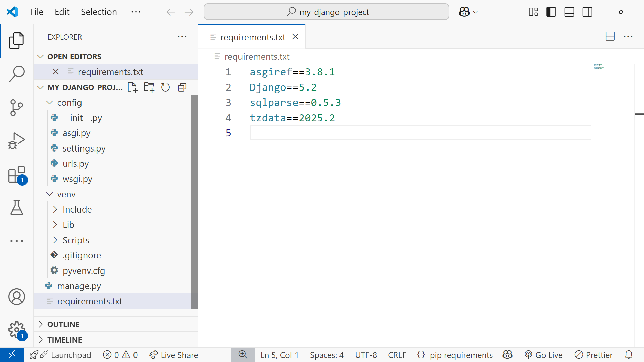Click Go Live in status bar
Image resolution: width=644 pixels, height=362 pixels.
544,355
